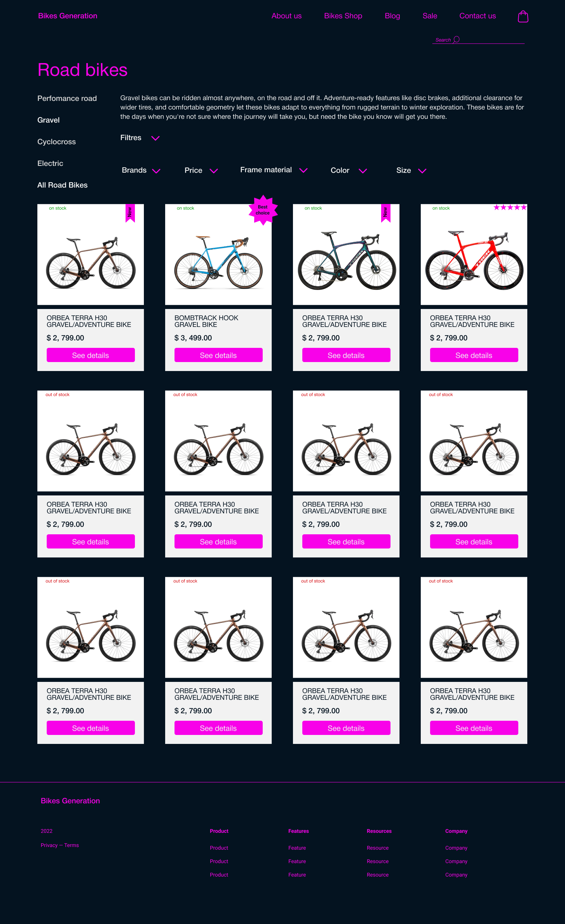Click the Bikes Generation logo
The image size is (565, 924).
[x=67, y=16]
